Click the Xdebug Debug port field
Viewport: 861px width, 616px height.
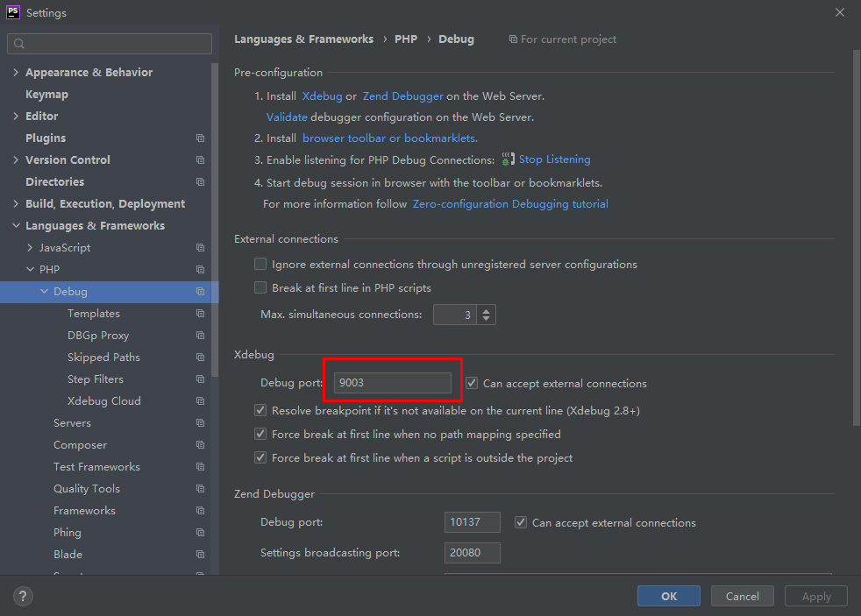(393, 382)
